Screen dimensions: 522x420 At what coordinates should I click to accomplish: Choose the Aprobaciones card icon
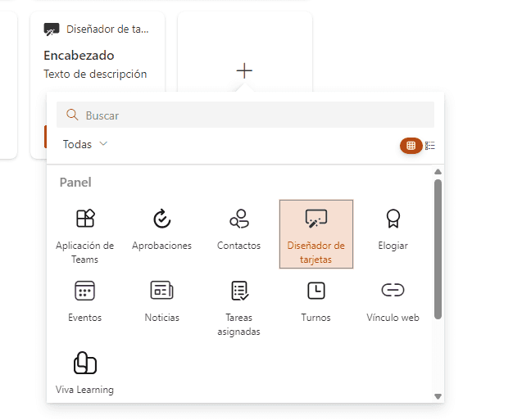click(x=161, y=219)
